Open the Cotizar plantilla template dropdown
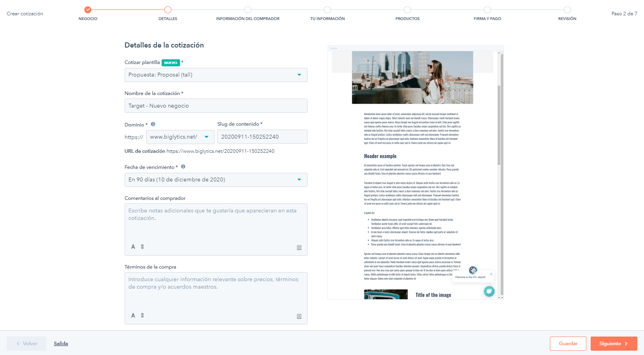The image size is (644, 355). click(x=216, y=75)
